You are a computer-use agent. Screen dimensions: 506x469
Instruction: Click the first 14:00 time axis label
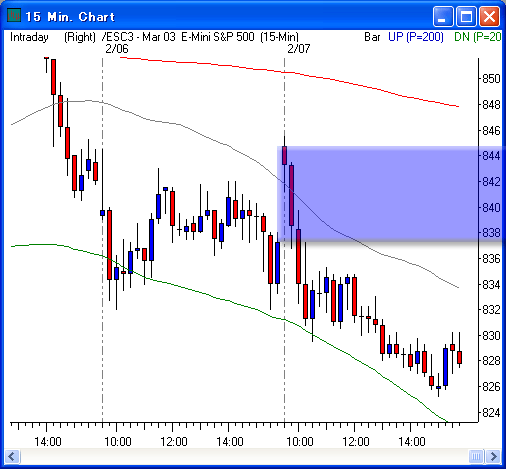(x=48, y=442)
